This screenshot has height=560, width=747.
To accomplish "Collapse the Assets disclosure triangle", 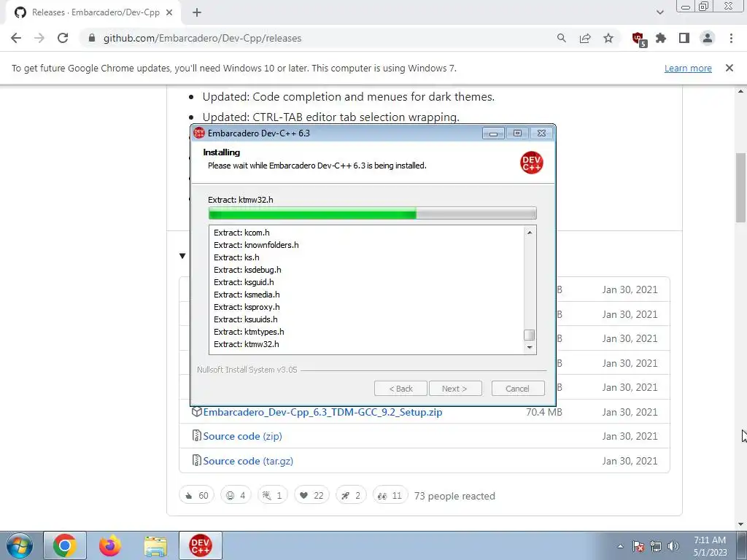I will [x=182, y=256].
